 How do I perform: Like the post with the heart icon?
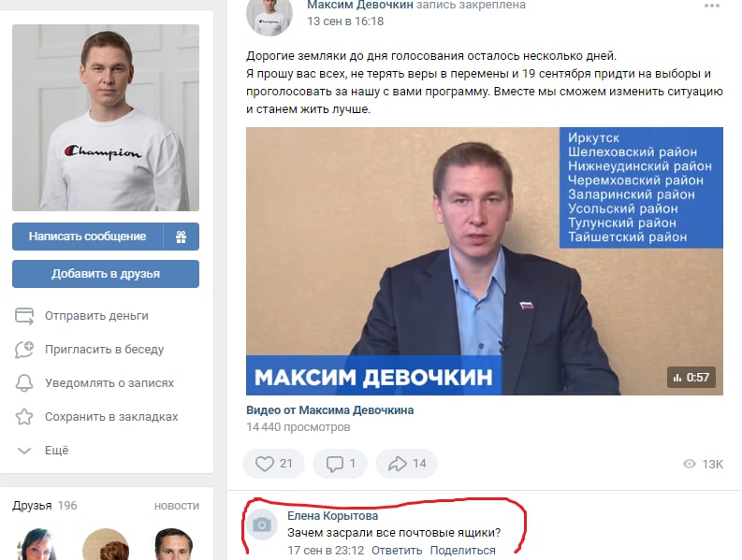coord(265,464)
